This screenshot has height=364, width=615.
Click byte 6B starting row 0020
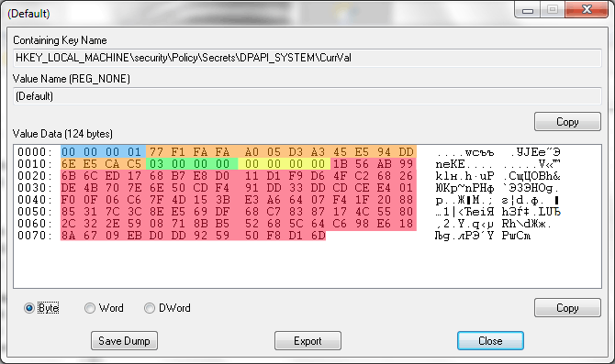68,176
